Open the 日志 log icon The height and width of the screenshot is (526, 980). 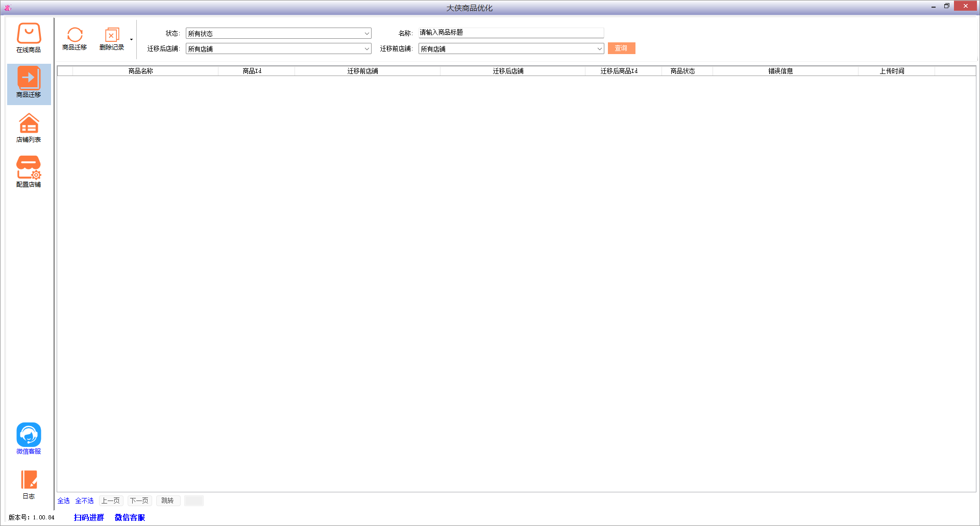pos(29,485)
